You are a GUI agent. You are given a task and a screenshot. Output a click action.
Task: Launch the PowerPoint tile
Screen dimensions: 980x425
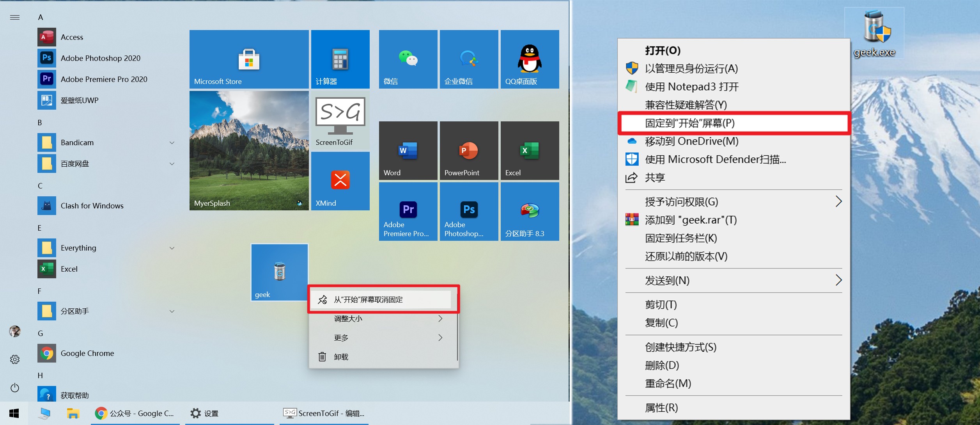[x=469, y=151]
